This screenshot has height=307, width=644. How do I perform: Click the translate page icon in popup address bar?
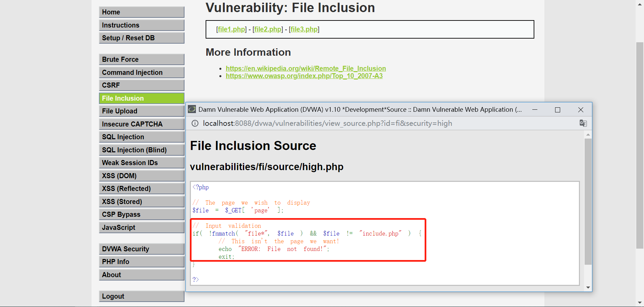583,123
